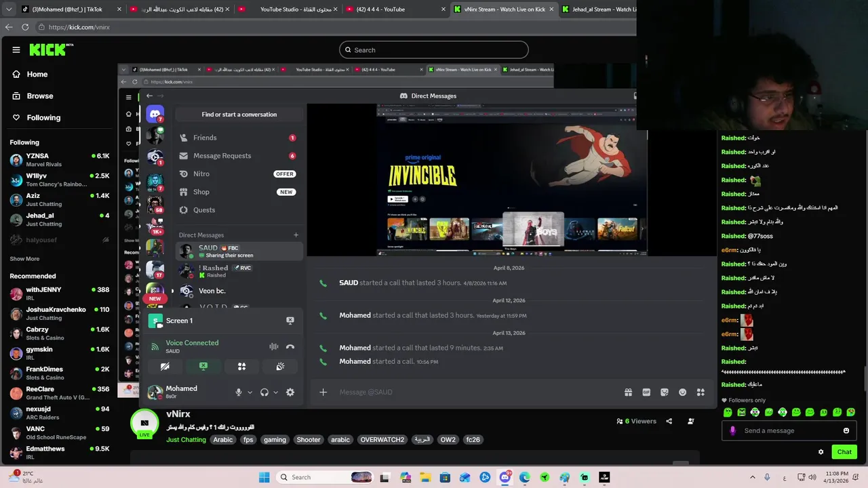Deafen Discord with headphone icon

[x=264, y=392]
